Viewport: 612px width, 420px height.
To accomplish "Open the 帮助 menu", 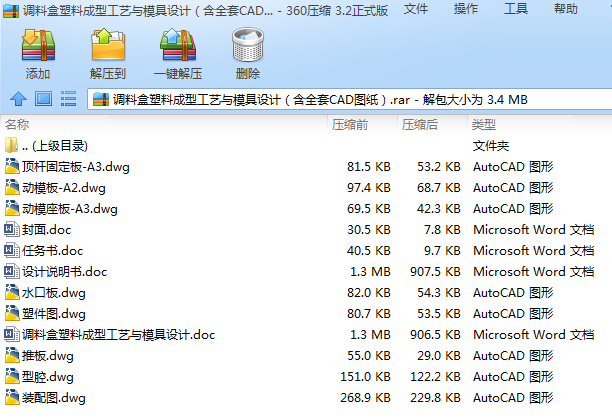I will tap(566, 9).
